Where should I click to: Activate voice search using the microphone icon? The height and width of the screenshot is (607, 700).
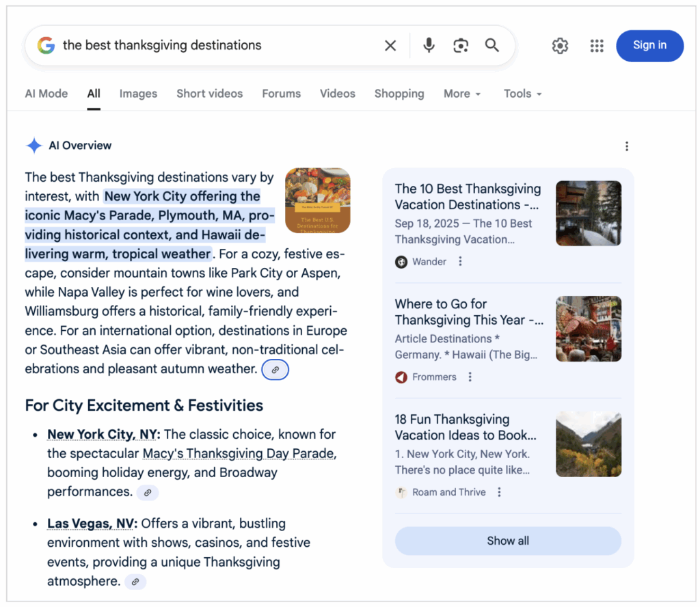pyautogui.click(x=428, y=45)
